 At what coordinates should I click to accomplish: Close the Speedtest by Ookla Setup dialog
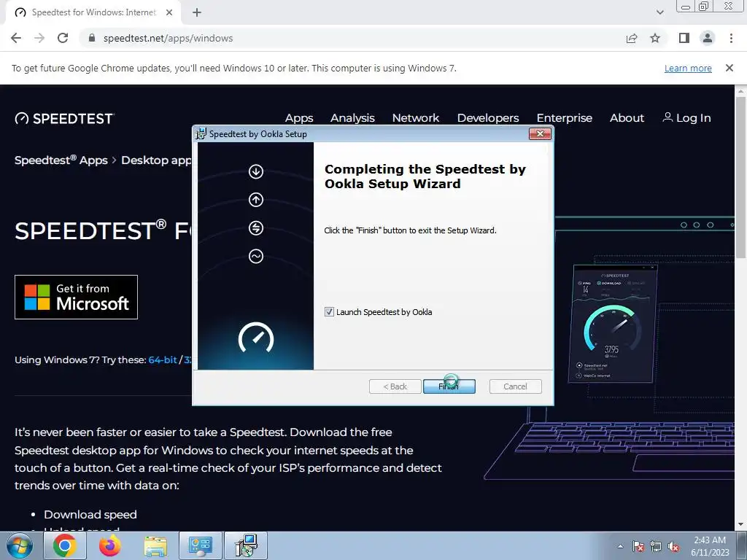tap(540, 134)
